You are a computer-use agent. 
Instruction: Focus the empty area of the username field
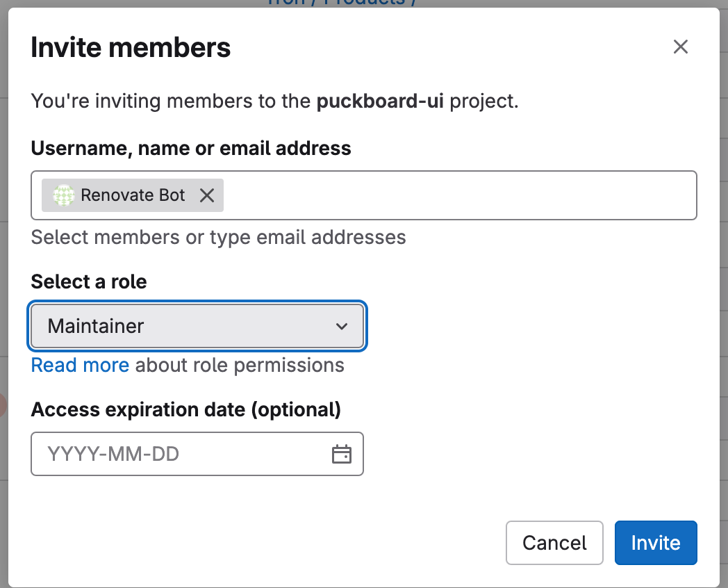[458, 195]
